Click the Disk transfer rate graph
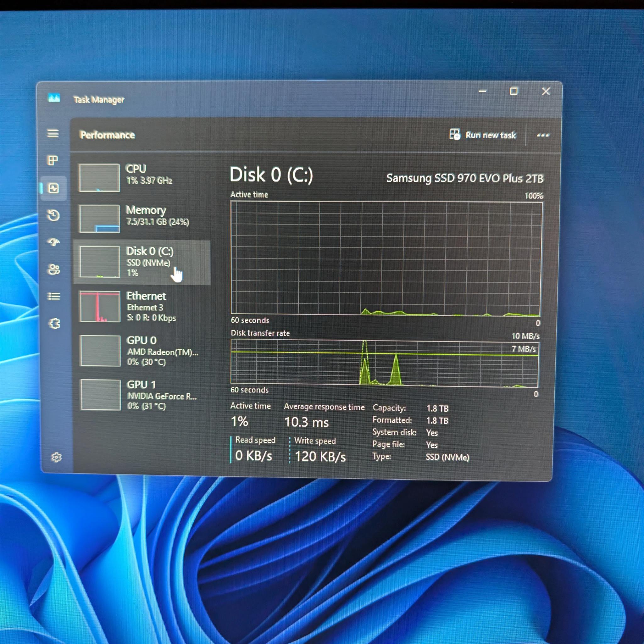Screen dimensions: 644x644 (x=385, y=363)
